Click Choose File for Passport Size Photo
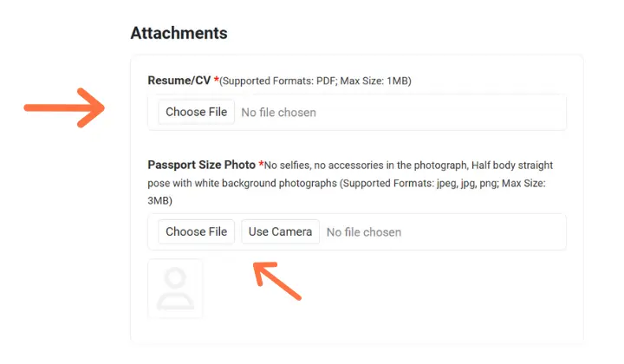This screenshot has height=364, width=624. [x=196, y=231]
